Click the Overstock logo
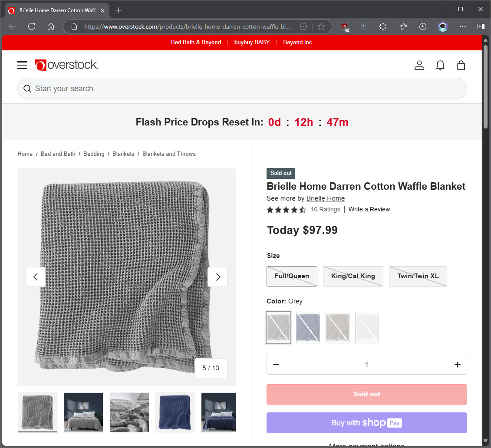 [x=67, y=65]
